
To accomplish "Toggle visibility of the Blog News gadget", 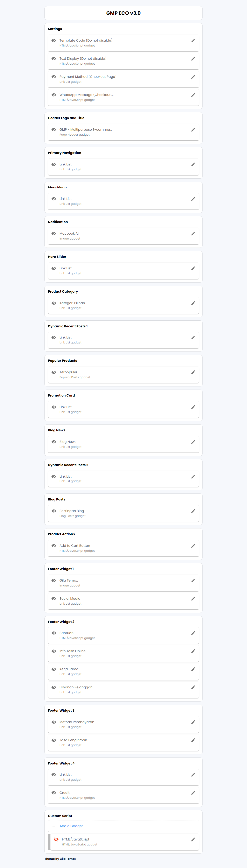I will click(54, 442).
